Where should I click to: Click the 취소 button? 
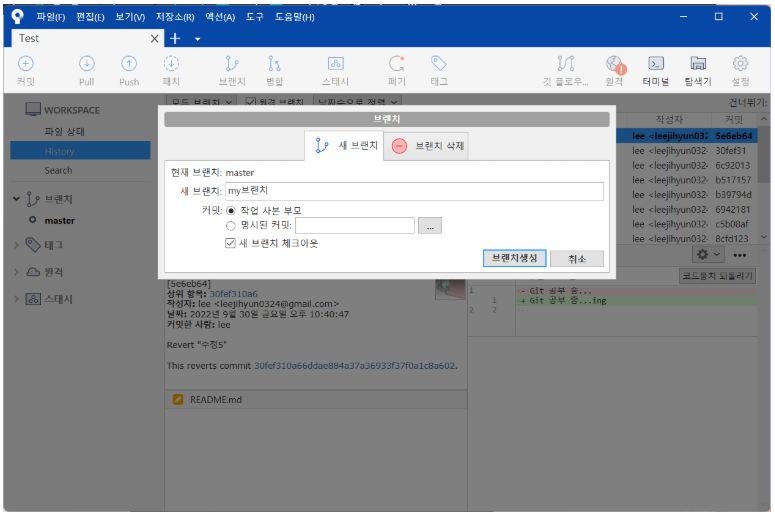(577, 258)
